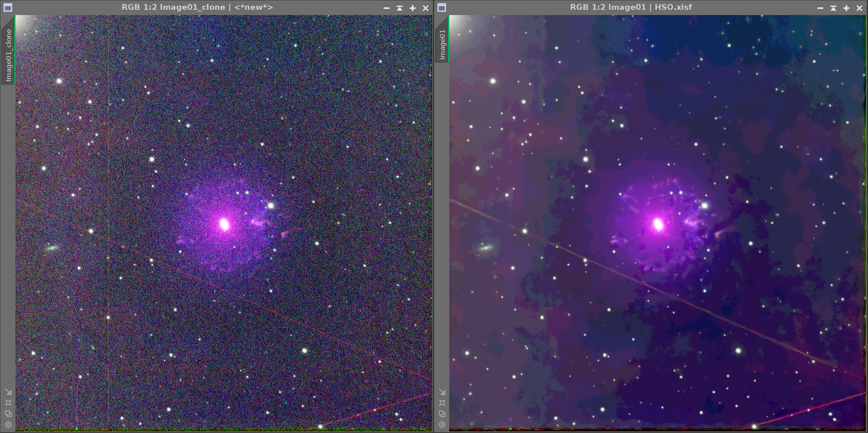Screen dimensions: 868x433
Task: Open the window menu icon of Image01_clone
Action: [8, 7]
